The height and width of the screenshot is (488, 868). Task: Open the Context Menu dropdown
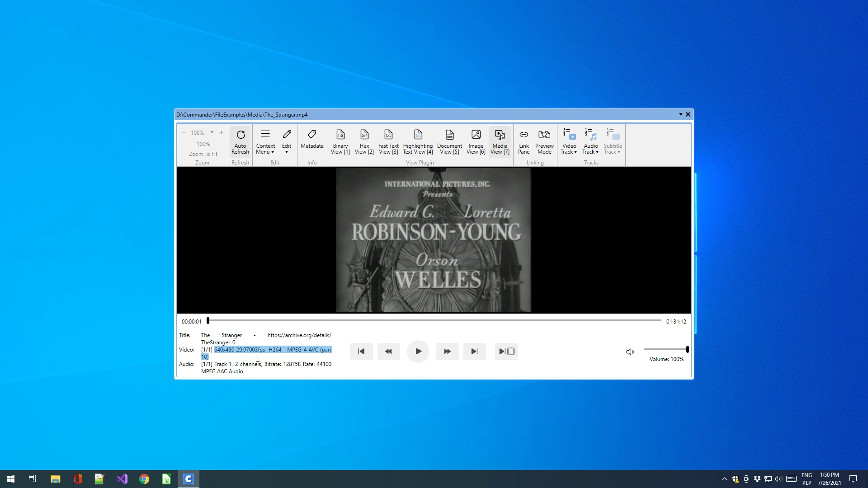265,141
